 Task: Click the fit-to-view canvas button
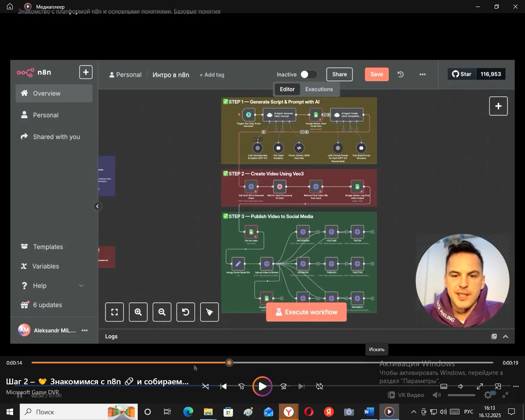pyautogui.click(x=114, y=312)
